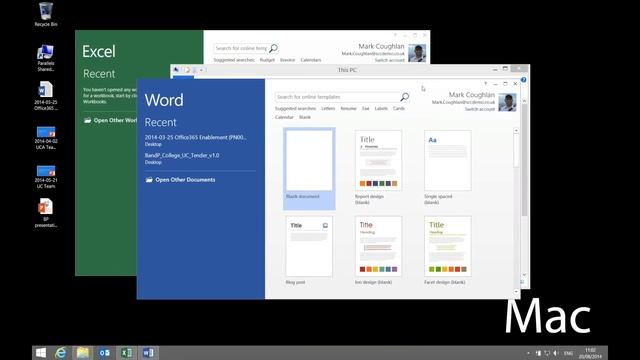This screenshot has height=360, width=640.
Task: Open the Action Center flag in tray
Action: click(x=538, y=353)
